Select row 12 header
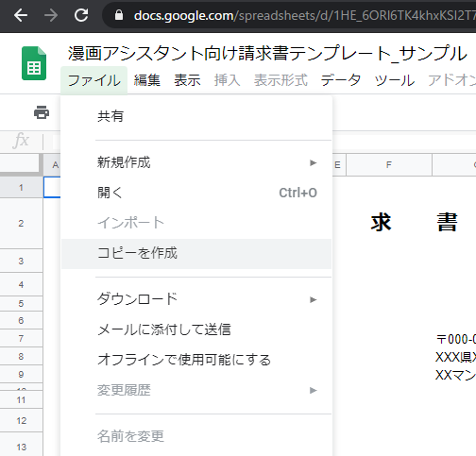 pyautogui.click(x=21, y=421)
